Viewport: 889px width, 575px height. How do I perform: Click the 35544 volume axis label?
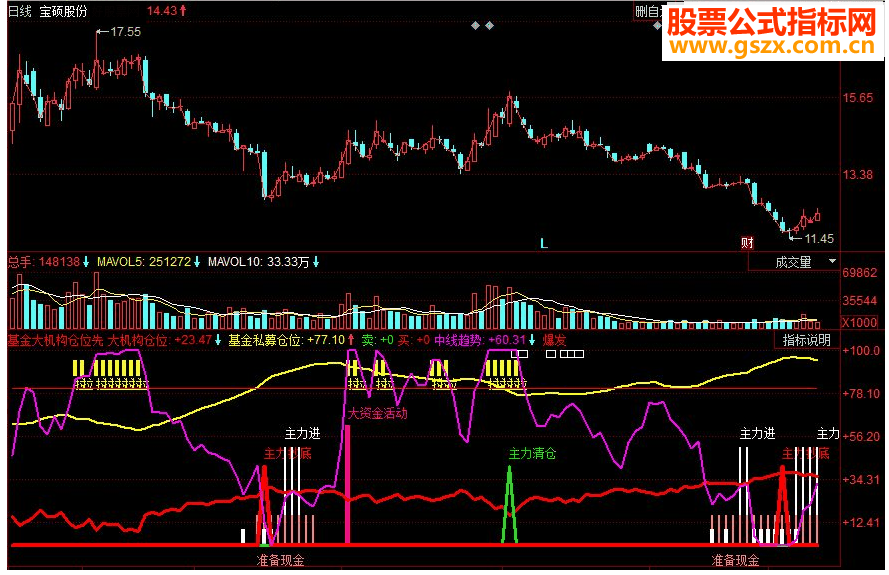[860, 301]
